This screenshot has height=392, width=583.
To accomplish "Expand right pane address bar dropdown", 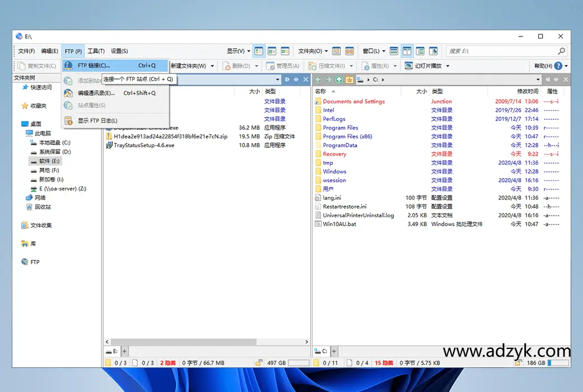I will coord(538,80).
